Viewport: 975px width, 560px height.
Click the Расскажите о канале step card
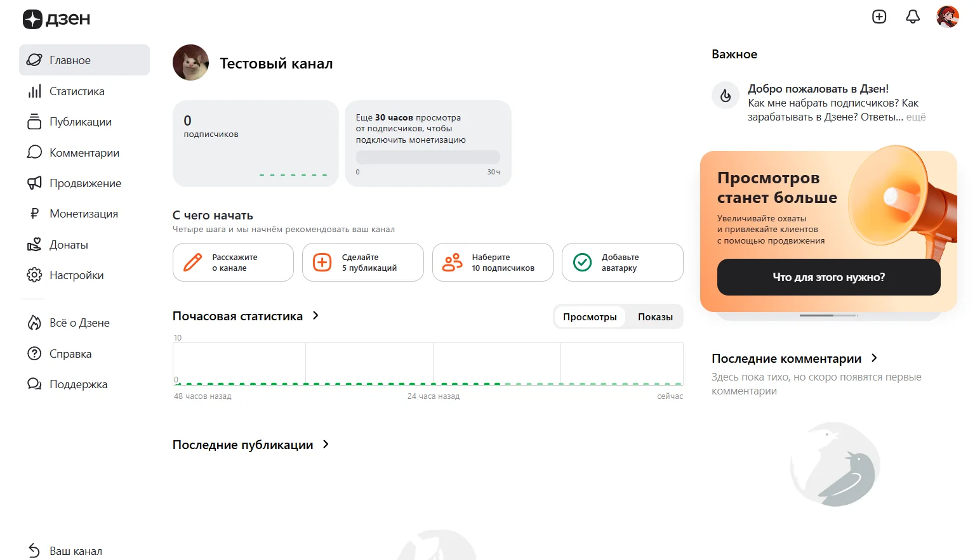(233, 263)
